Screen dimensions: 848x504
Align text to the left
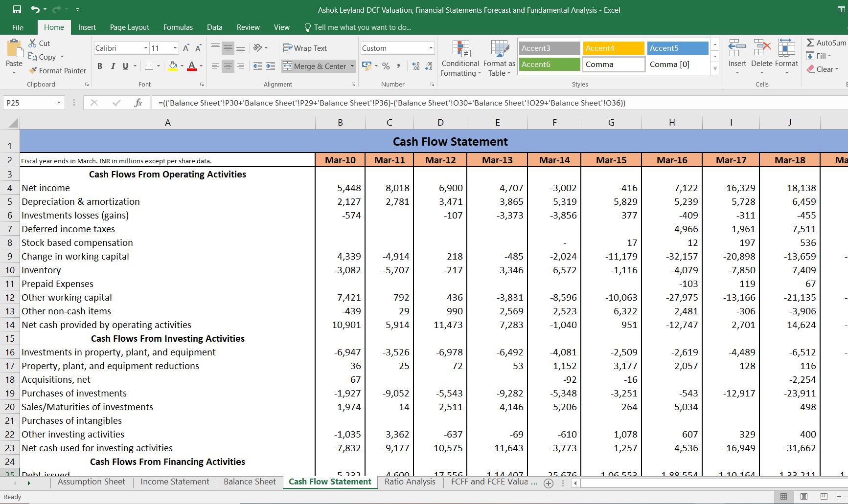point(215,66)
